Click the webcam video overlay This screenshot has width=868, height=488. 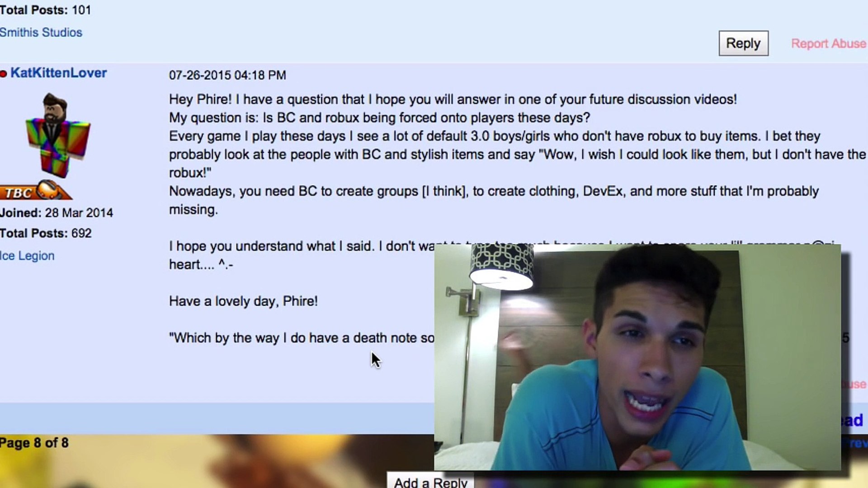pos(637,357)
